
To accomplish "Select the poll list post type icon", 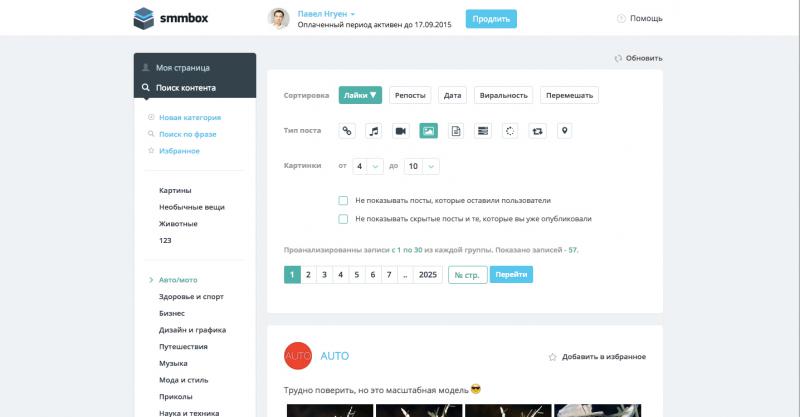I will point(483,131).
